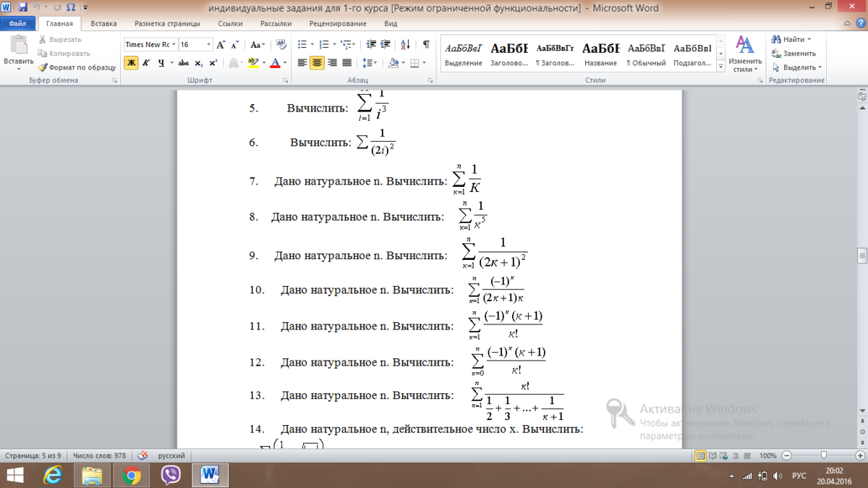Expand the Styles gallery more arrow
The height and width of the screenshot is (488, 868).
click(x=720, y=67)
